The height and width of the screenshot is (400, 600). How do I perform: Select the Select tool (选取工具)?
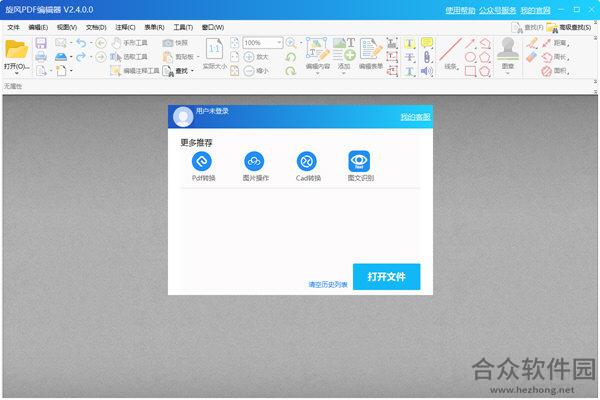(129, 57)
